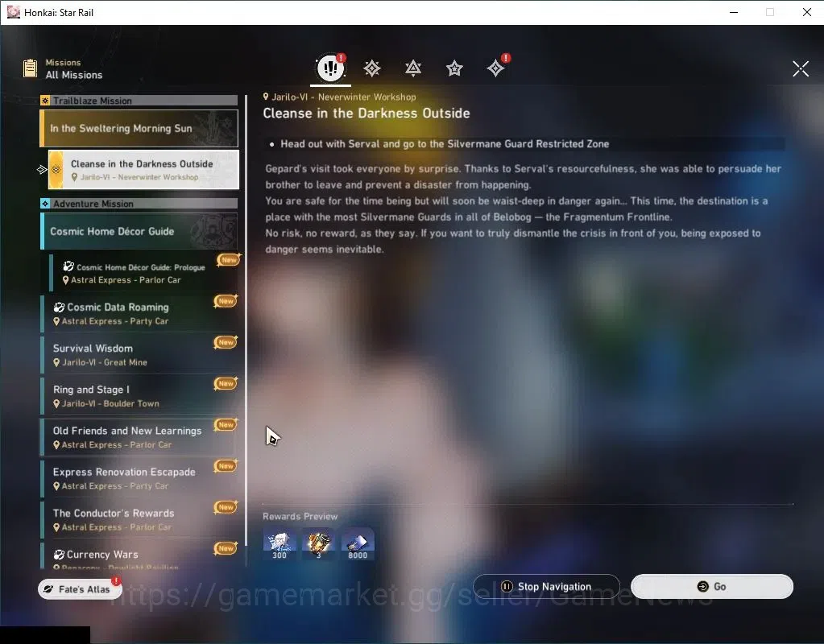Collapse the Trailblaze Mission section header

[139, 101]
